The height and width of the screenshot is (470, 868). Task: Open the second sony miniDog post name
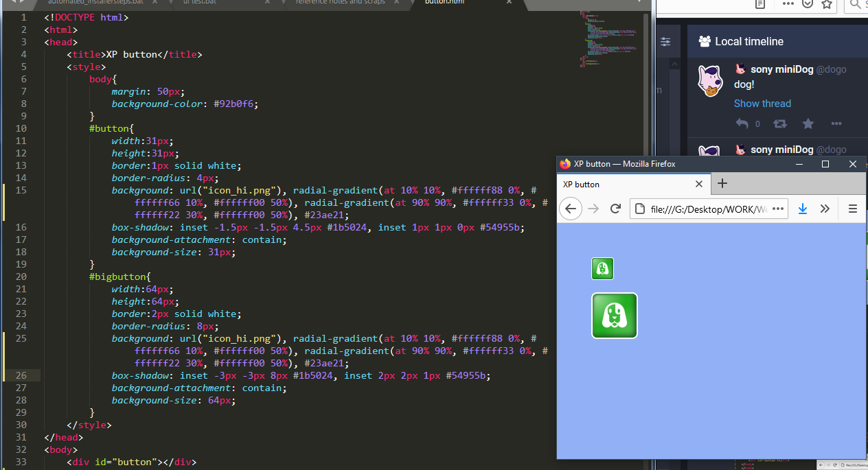pos(781,149)
